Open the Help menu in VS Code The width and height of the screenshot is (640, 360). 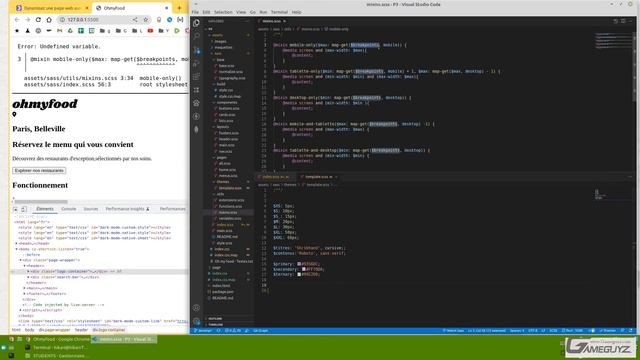[297, 12]
